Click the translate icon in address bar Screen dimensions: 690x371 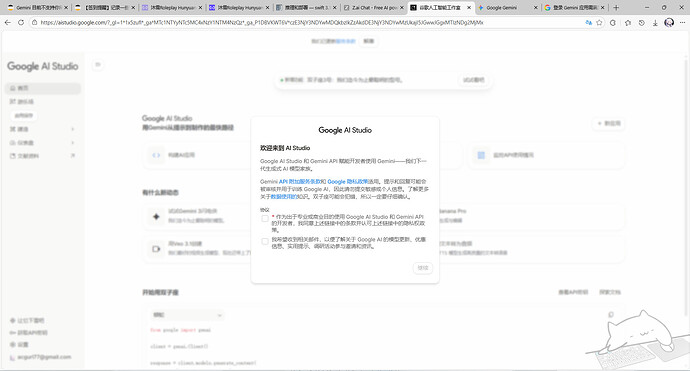(x=588, y=22)
